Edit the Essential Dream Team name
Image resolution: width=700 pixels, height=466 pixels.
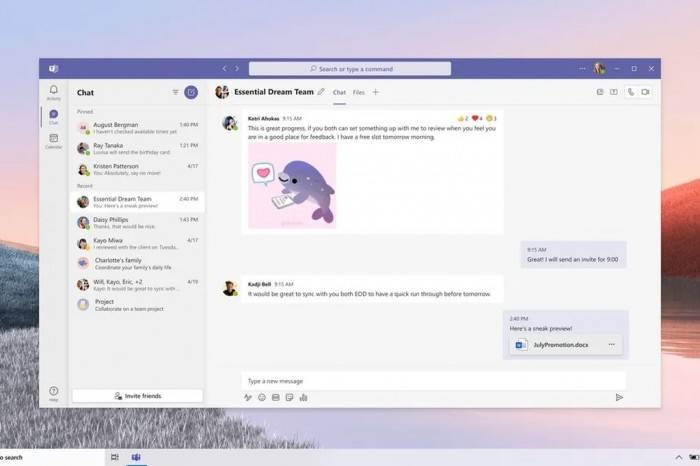(x=321, y=92)
